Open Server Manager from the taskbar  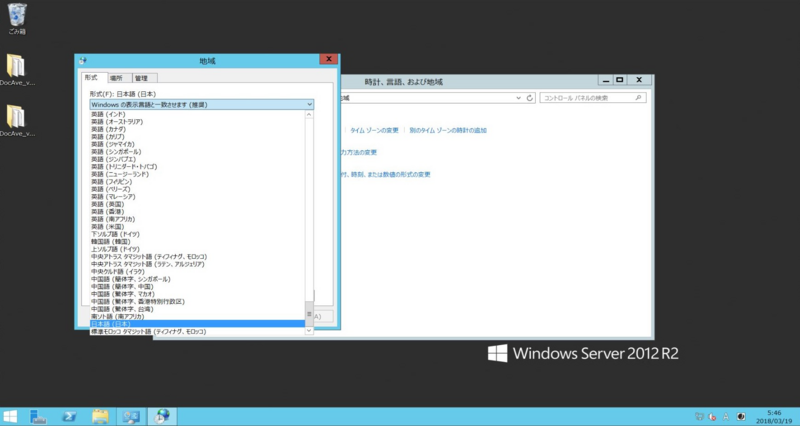[39, 416]
